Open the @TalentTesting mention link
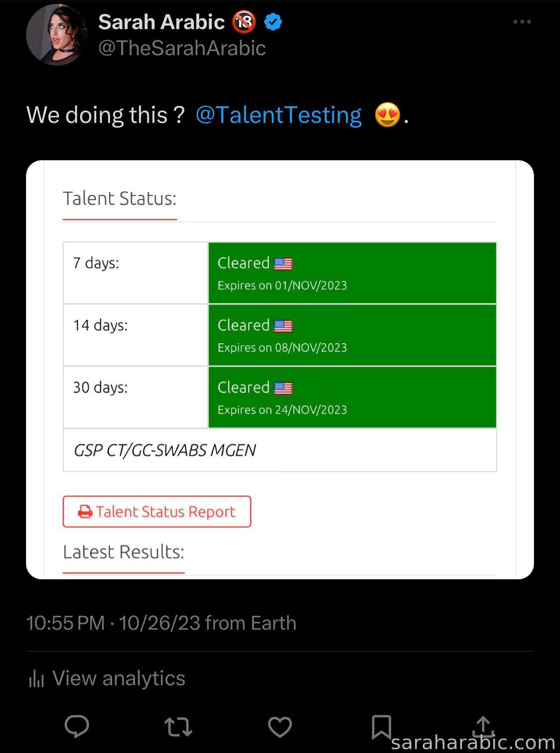Screen dimensions: 560x753 (x=278, y=115)
